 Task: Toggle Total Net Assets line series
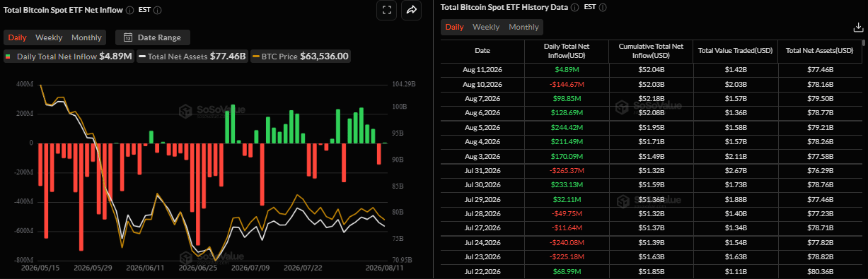pyautogui.click(x=192, y=56)
